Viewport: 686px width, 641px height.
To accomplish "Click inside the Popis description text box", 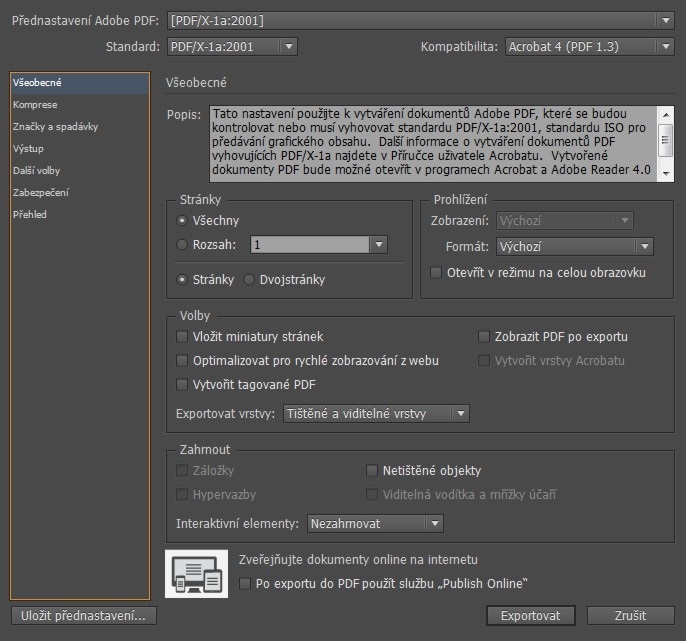I will pyautogui.click(x=434, y=144).
